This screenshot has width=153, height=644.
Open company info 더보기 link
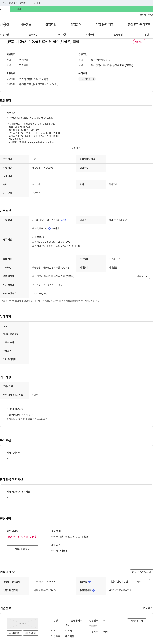[x=148, y=608]
